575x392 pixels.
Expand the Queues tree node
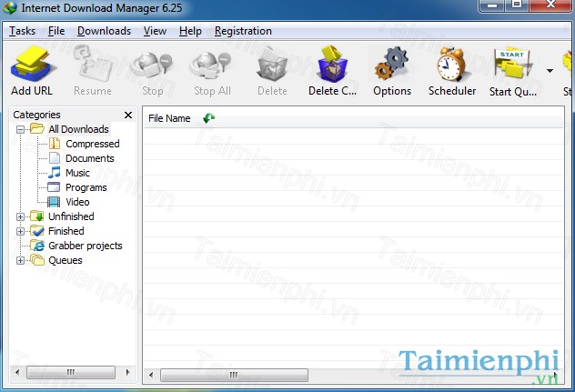click(x=21, y=260)
